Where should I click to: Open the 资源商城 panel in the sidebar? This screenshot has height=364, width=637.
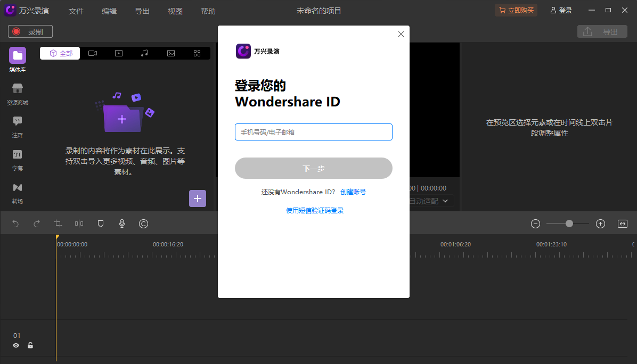pyautogui.click(x=17, y=93)
